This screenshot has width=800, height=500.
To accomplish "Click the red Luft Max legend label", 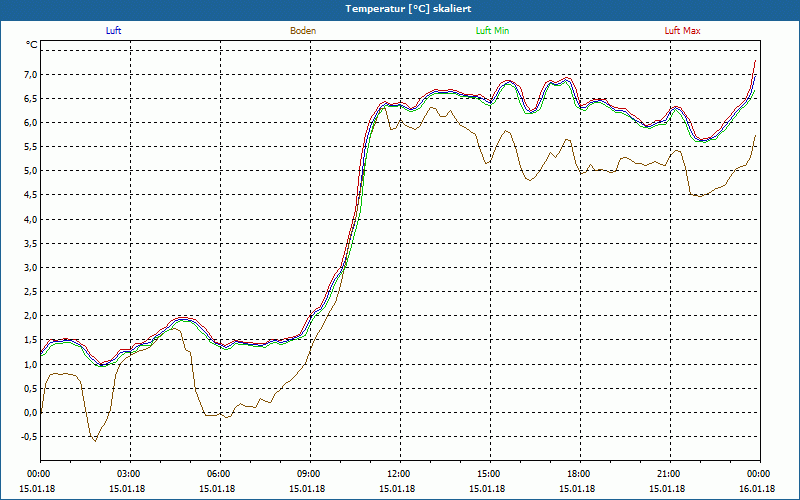I will (682, 31).
